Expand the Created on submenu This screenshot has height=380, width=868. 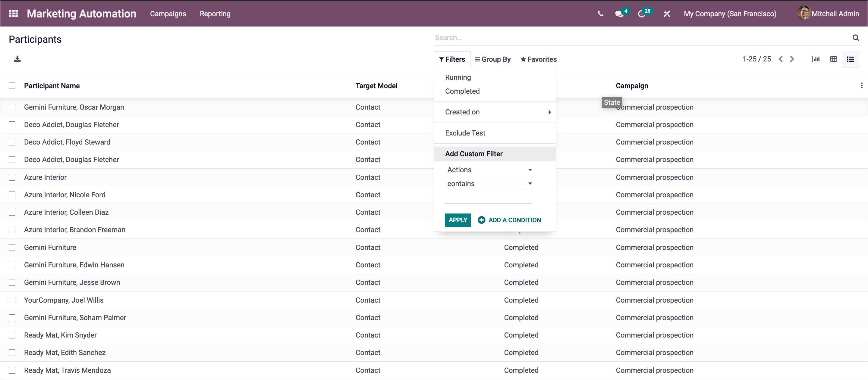click(x=495, y=112)
